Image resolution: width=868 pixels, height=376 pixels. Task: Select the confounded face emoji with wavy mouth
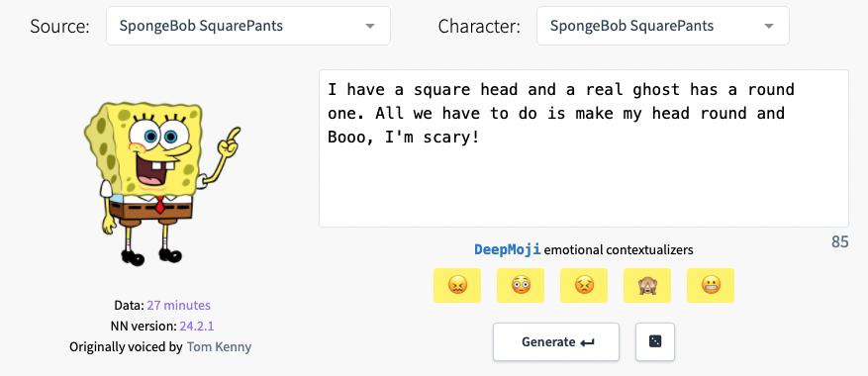[456, 286]
